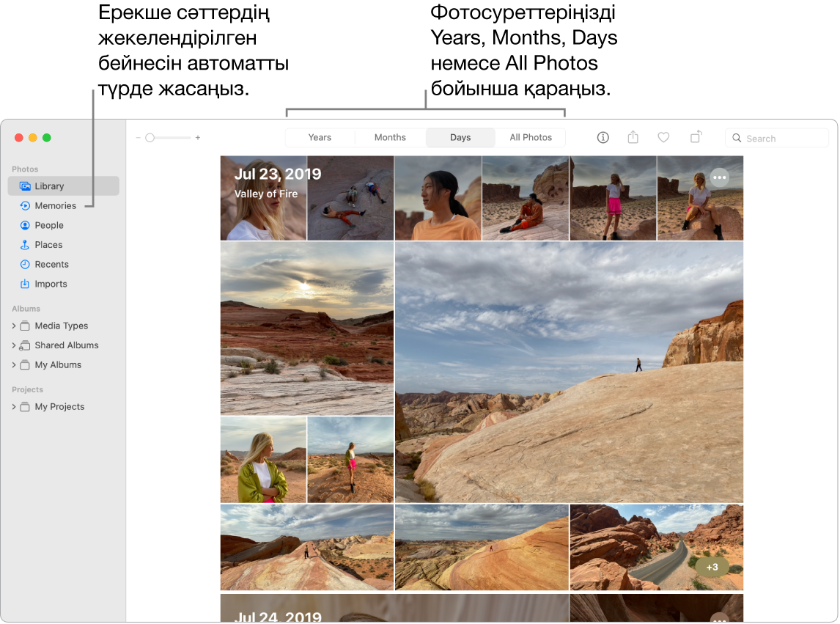
Task: Switch to the All Photos view
Action: pyautogui.click(x=531, y=138)
